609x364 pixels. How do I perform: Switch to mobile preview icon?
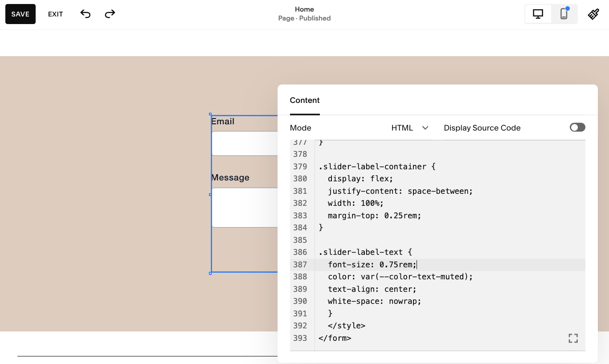coord(564,14)
